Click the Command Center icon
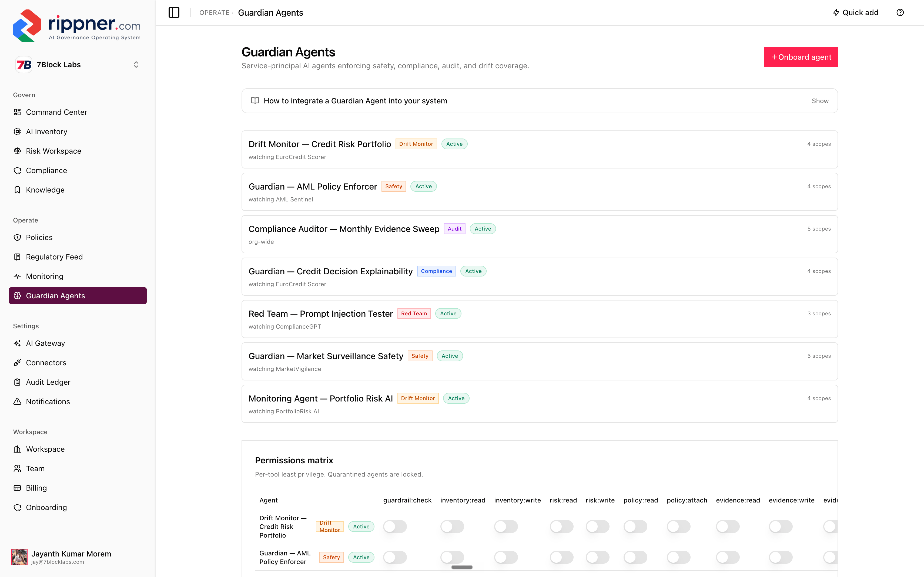 pos(17,112)
